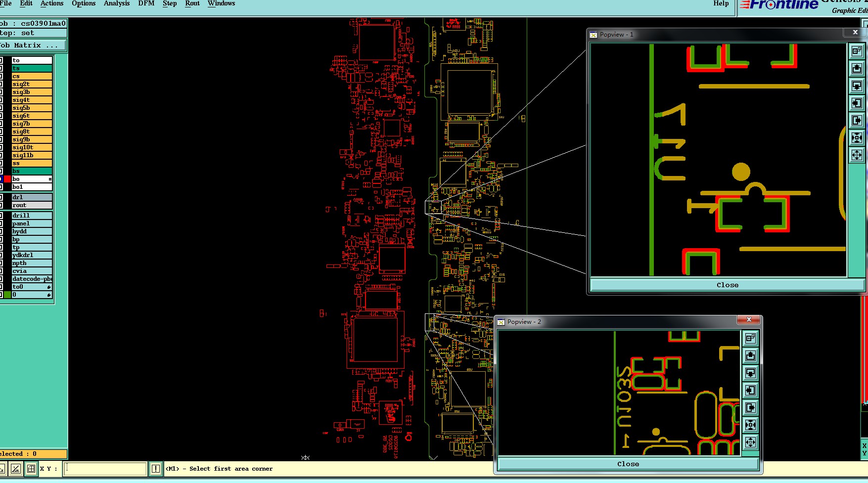
Task: Pan left in Popview - 2
Action: click(750, 390)
